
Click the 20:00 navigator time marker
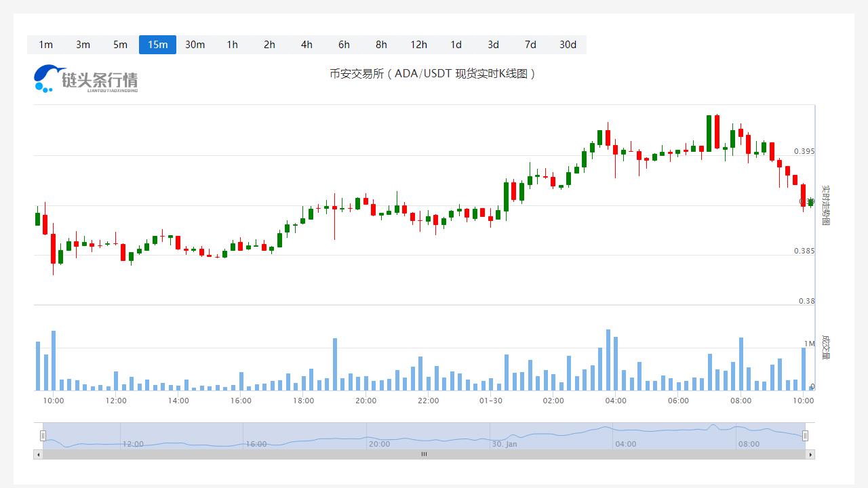click(379, 444)
